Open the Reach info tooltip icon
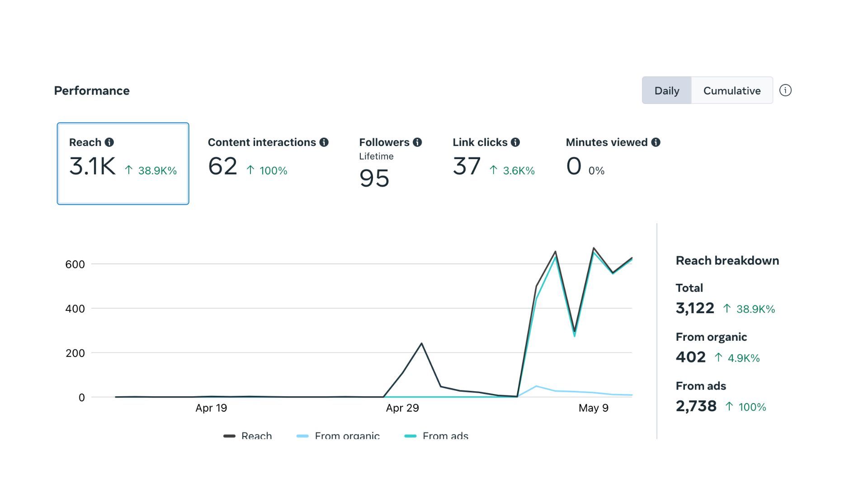This screenshot has width=868, height=488. tap(109, 142)
